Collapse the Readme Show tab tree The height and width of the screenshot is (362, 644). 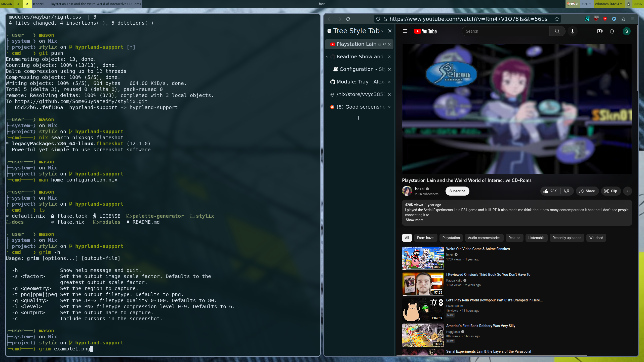point(327,57)
